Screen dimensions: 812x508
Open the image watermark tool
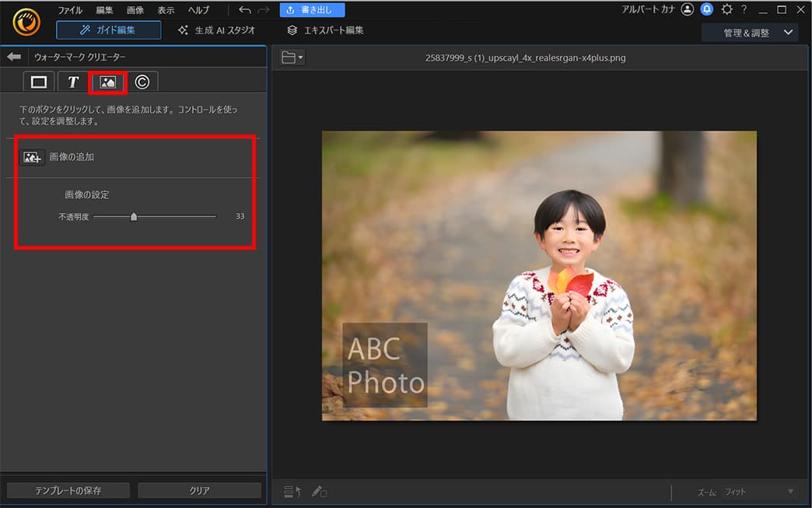click(107, 81)
